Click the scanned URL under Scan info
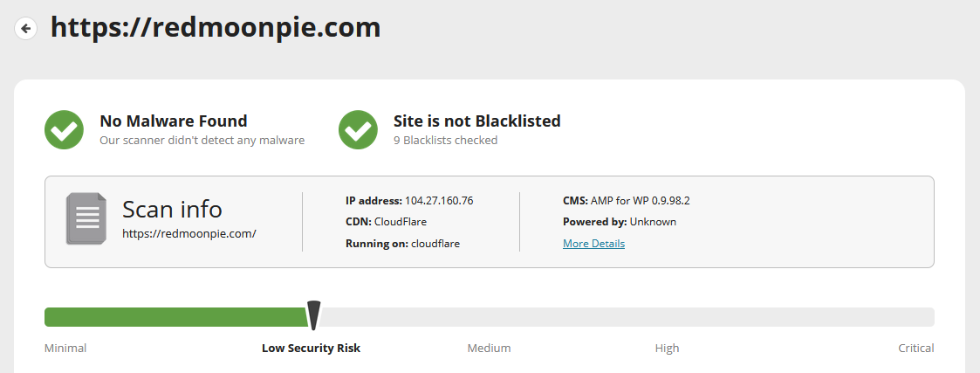980x373 pixels. coord(189,233)
